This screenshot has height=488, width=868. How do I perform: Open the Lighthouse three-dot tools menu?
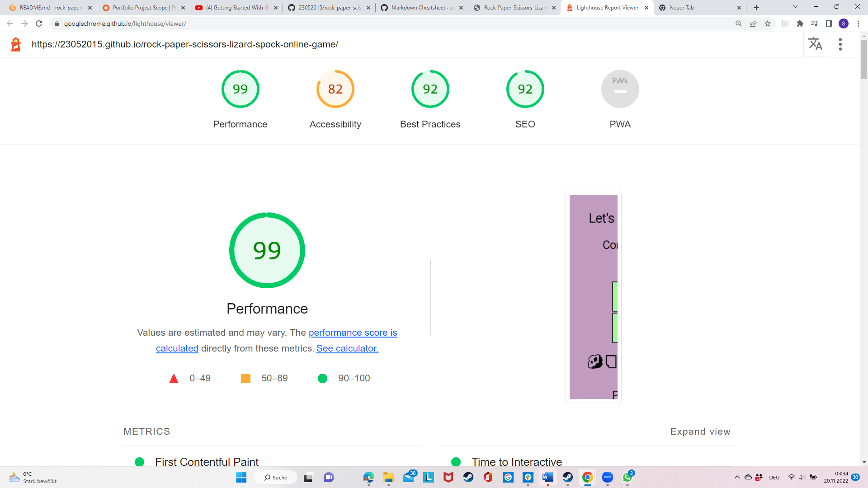[x=840, y=44]
